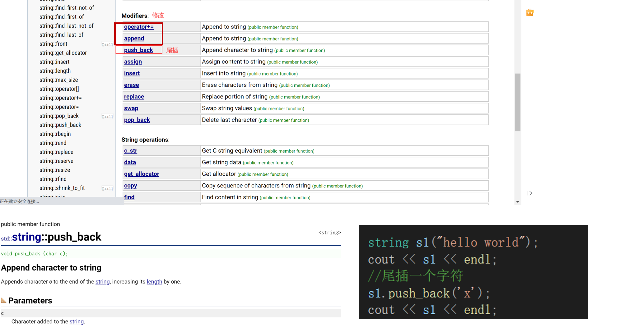
Task: Open the get_allocator link in String operations
Action: tap(142, 174)
